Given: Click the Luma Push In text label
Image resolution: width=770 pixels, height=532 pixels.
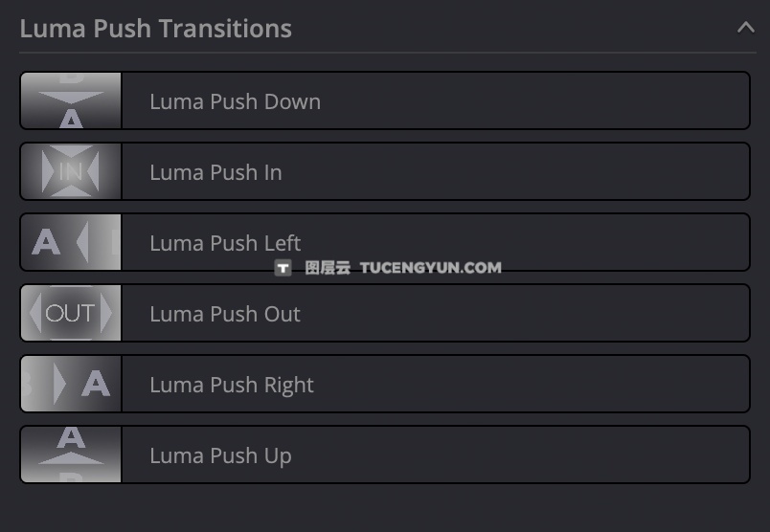Looking at the screenshot, I should pos(215,172).
